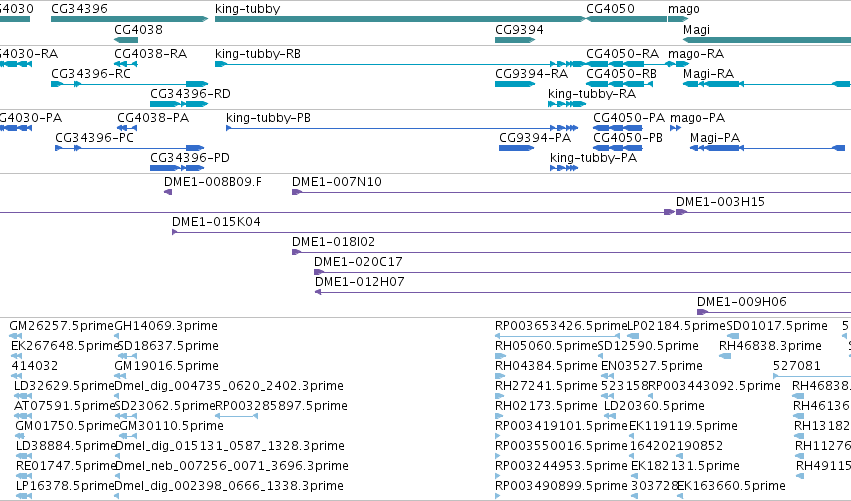Click the DME1-007N10 clone start marker
Viewport: 851px width, 501px height.
click(x=297, y=192)
